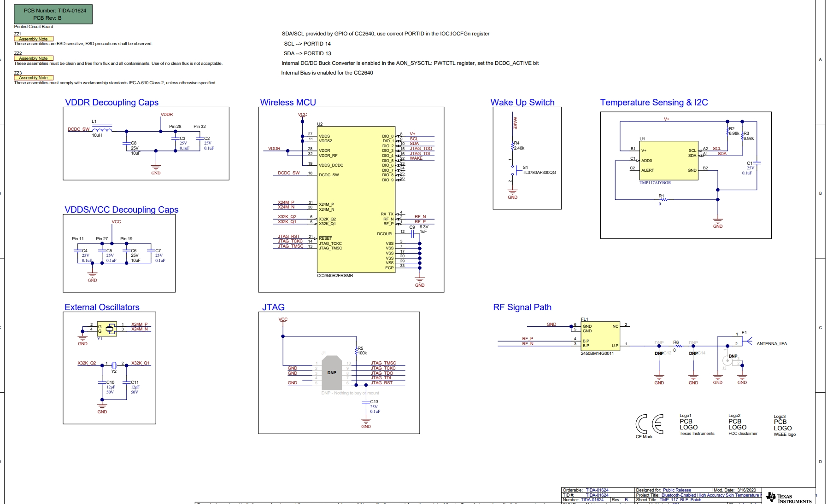Open the Project Title hyperlink in title block
Image resolution: width=827 pixels, height=504 pixels.
[x=710, y=495]
